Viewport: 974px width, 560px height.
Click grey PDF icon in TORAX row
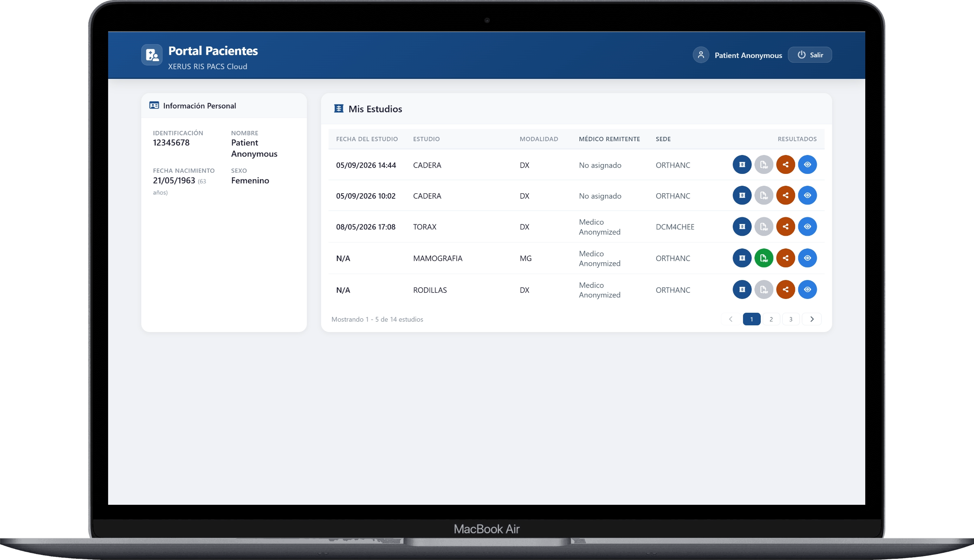pyautogui.click(x=764, y=227)
